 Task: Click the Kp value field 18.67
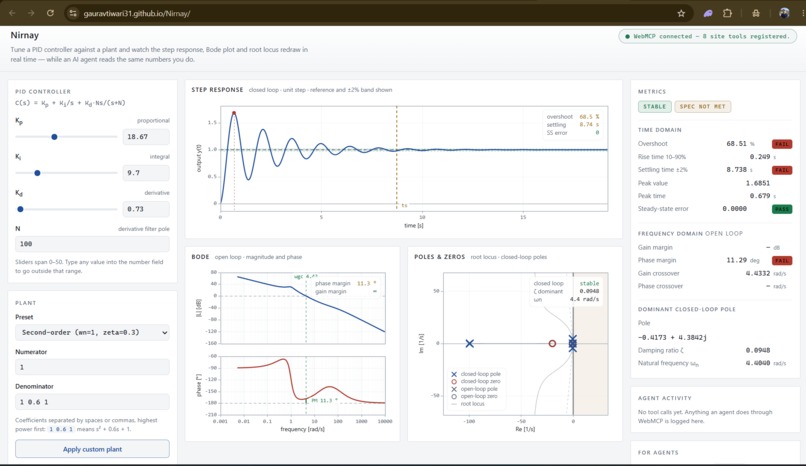click(x=146, y=137)
